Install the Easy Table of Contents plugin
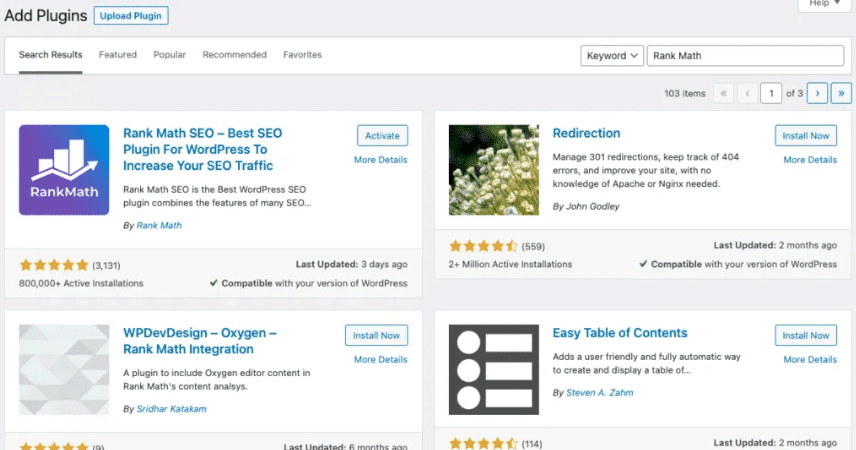 click(806, 335)
